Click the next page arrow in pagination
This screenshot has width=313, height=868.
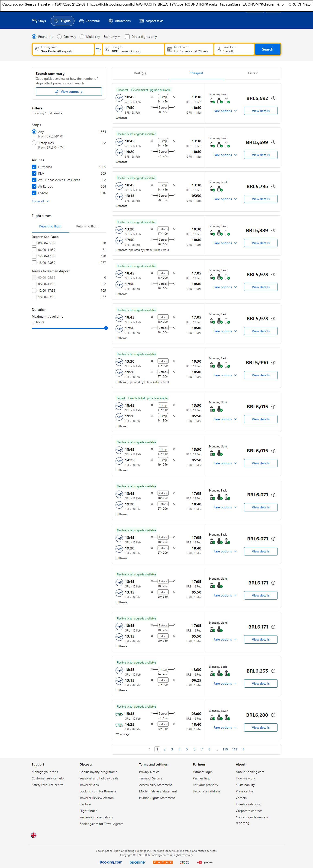pos(244,749)
